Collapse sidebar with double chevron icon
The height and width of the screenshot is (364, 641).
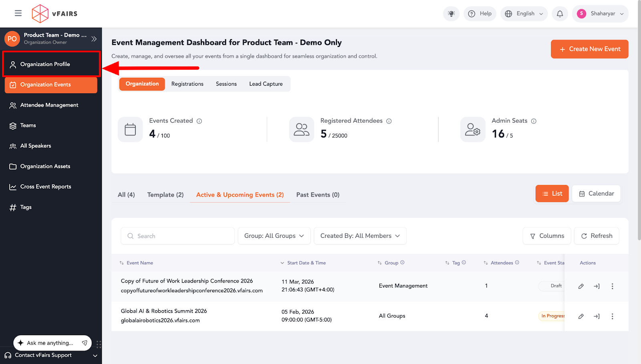[x=94, y=39]
